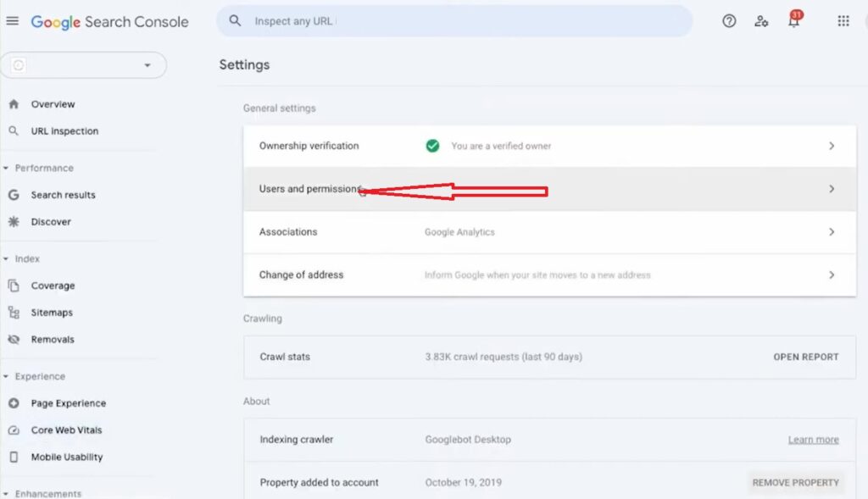The image size is (868, 499).
Task: Open Page Experience report
Action: 68,403
